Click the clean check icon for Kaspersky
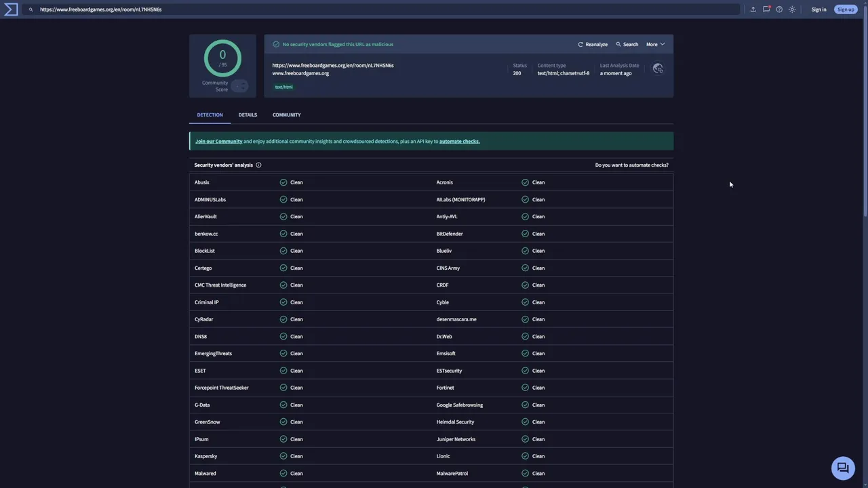 [x=283, y=456]
